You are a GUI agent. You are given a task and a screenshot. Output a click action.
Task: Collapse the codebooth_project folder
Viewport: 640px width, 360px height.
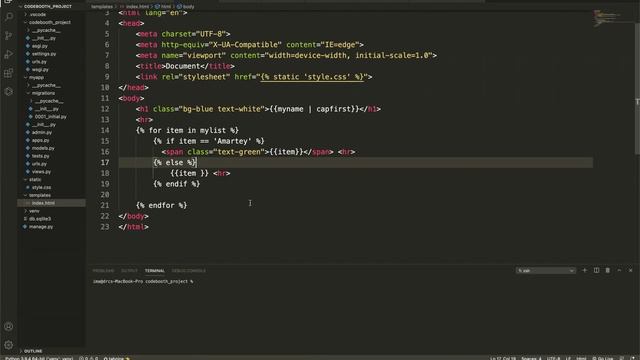(x=49, y=22)
